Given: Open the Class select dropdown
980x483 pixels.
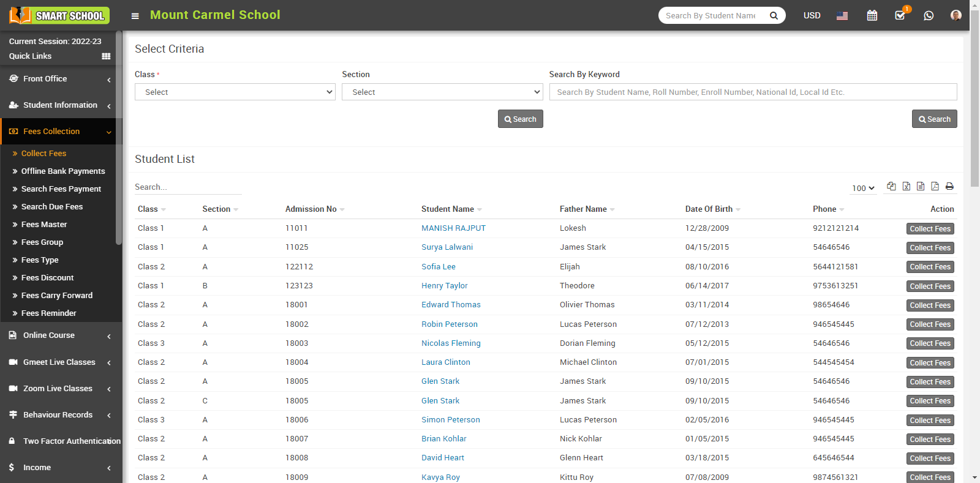Looking at the screenshot, I should (235, 92).
